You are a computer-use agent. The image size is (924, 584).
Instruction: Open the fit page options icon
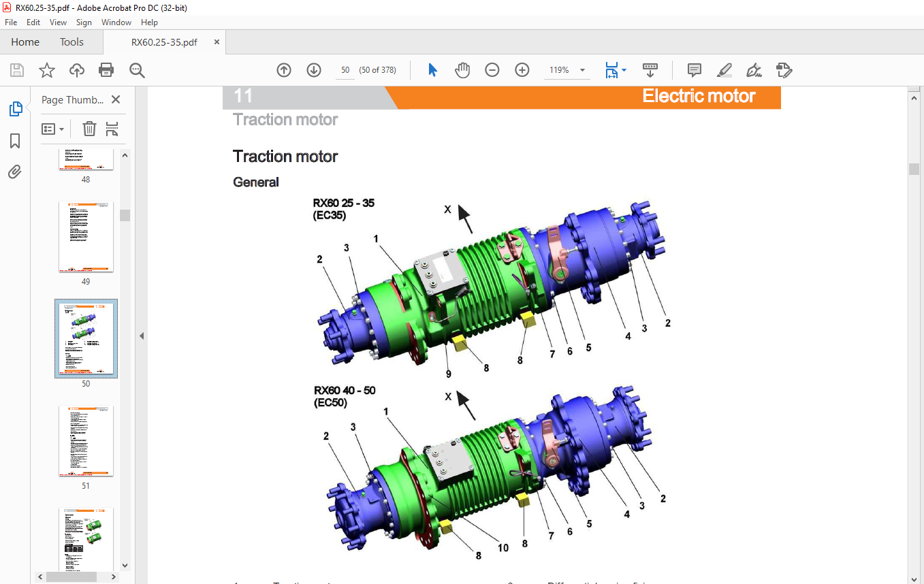click(611, 70)
